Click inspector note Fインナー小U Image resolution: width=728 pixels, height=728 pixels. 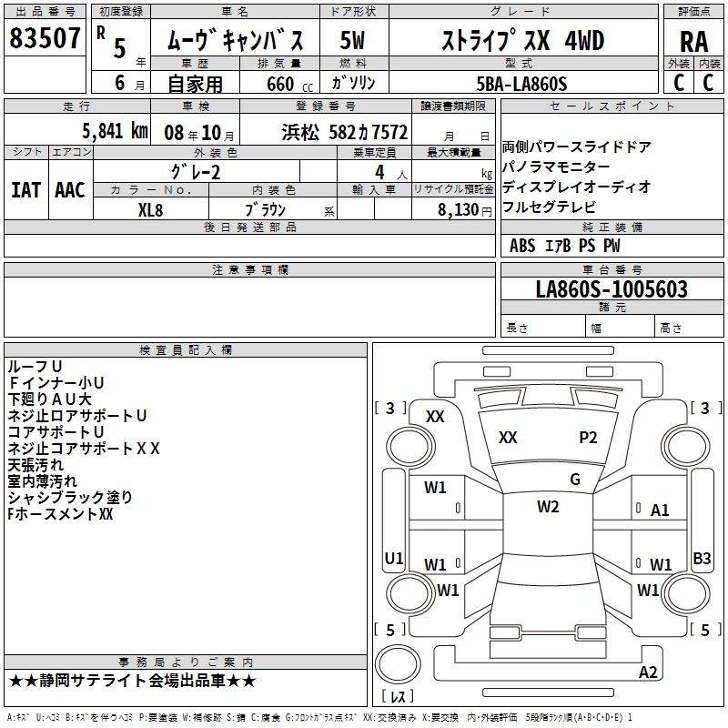coord(56,382)
